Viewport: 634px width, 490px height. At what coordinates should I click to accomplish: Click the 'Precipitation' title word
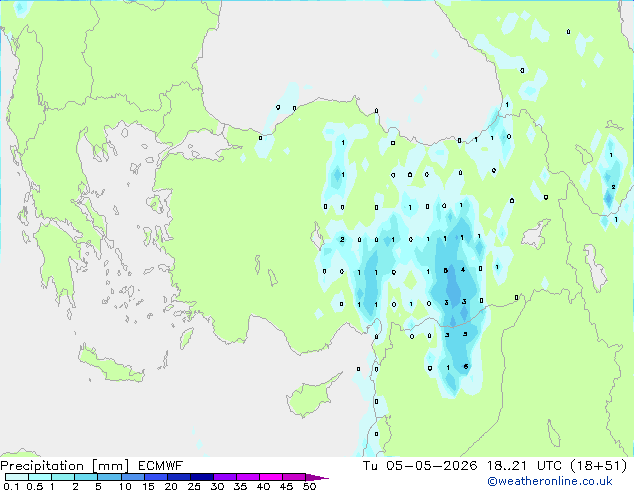point(42,466)
